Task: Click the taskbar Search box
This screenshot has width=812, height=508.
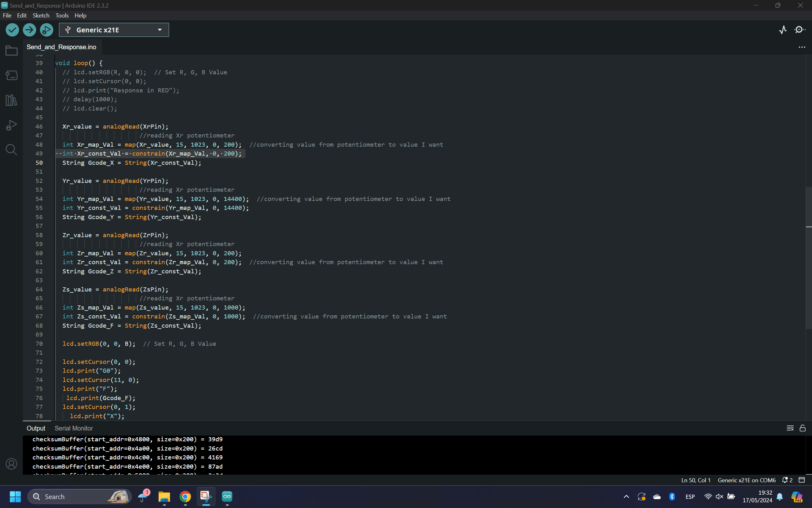Action: (x=80, y=497)
